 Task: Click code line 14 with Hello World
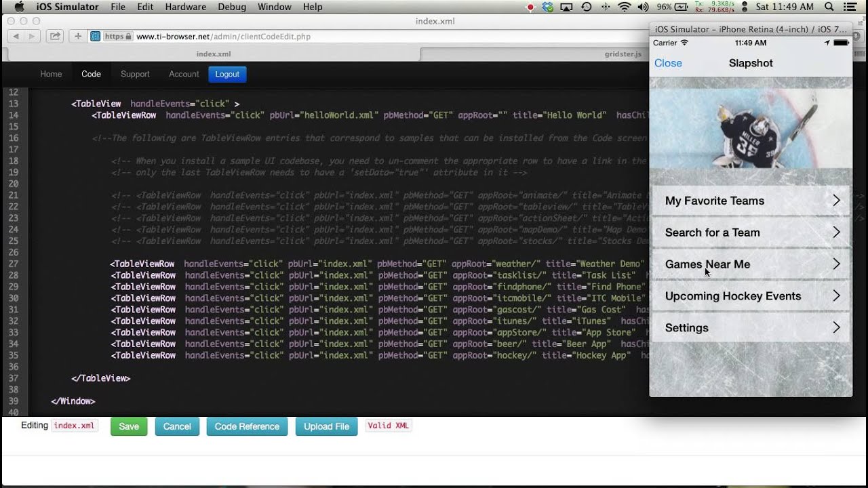click(370, 115)
